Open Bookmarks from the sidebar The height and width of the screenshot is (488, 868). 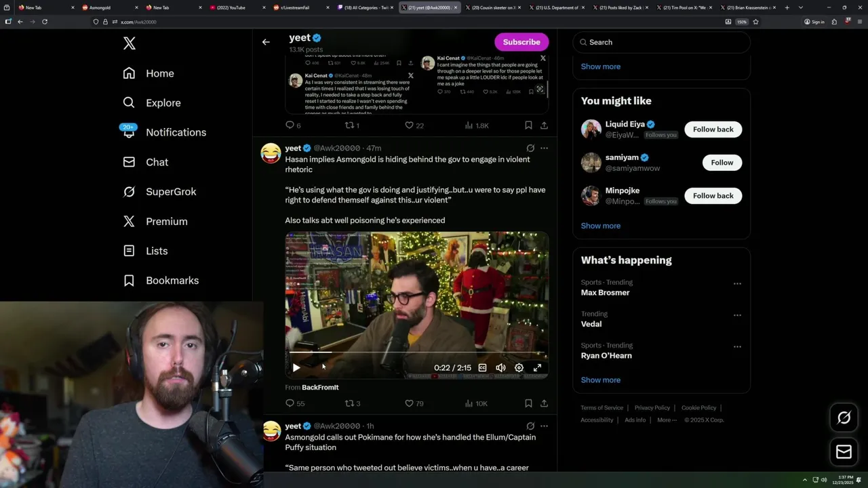click(x=161, y=281)
